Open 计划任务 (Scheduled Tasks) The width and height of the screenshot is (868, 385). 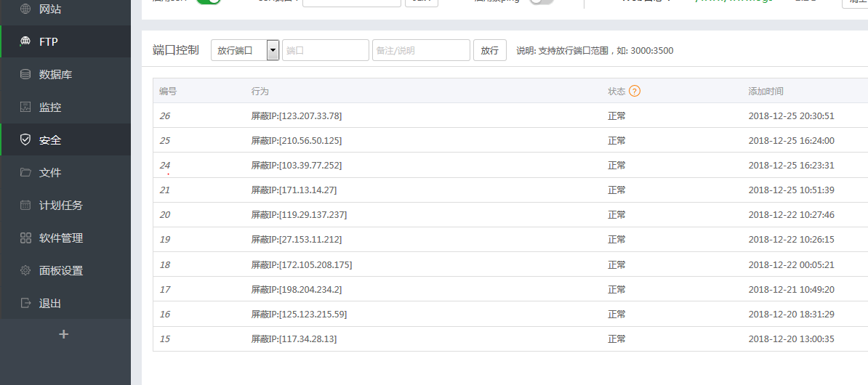pos(60,206)
